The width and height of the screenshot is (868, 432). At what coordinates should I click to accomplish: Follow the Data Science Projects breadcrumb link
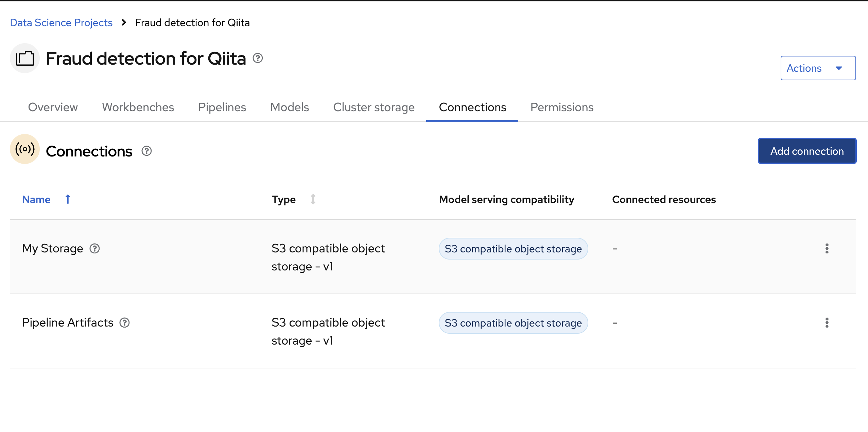coord(61,23)
